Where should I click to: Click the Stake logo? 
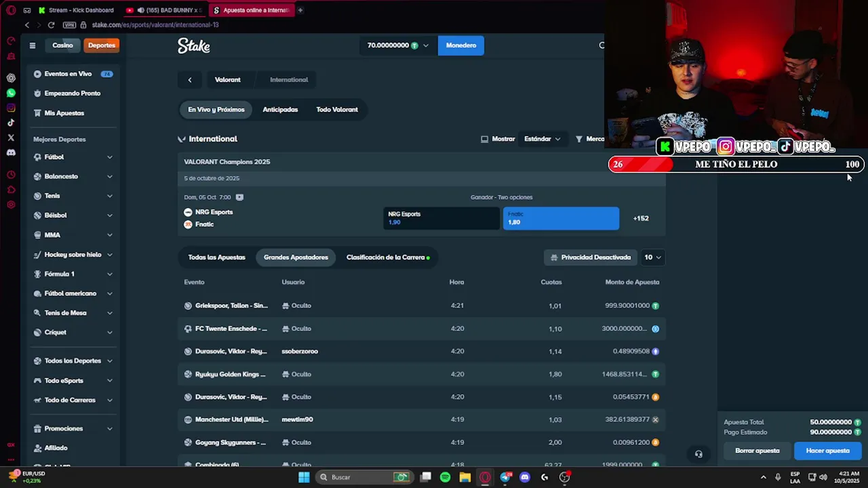click(194, 45)
